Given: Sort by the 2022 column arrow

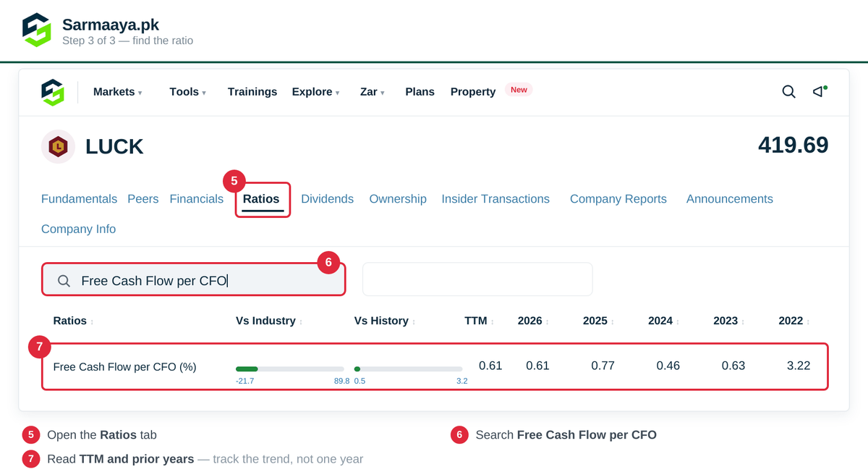Looking at the screenshot, I should [x=808, y=321].
